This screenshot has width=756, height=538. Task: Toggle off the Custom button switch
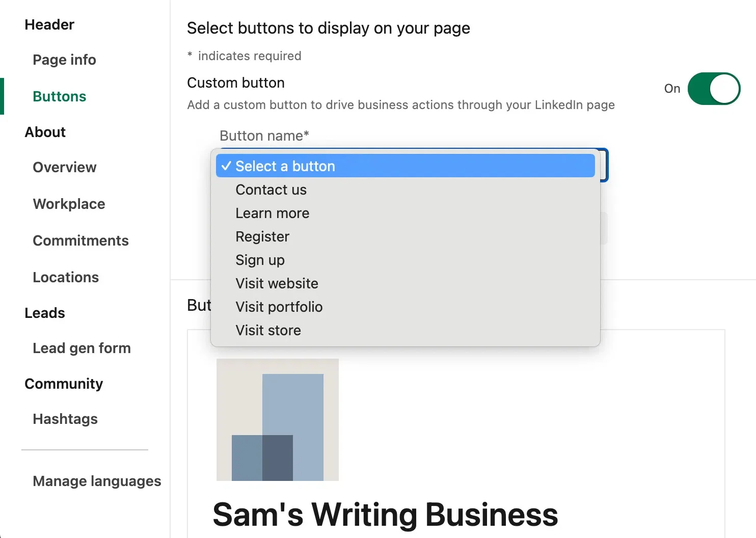(714, 89)
